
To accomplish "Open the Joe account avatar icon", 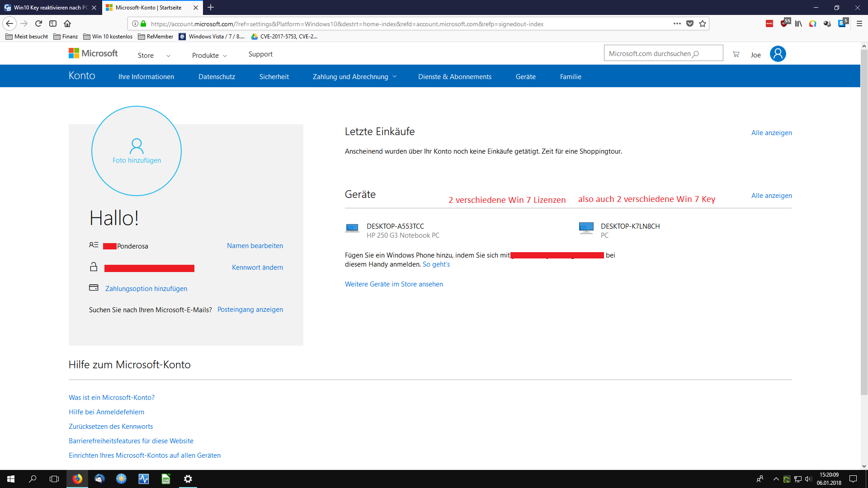I will click(778, 54).
